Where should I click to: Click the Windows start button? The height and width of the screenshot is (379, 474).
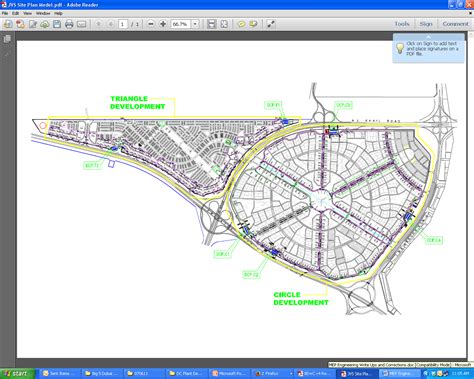(x=17, y=374)
